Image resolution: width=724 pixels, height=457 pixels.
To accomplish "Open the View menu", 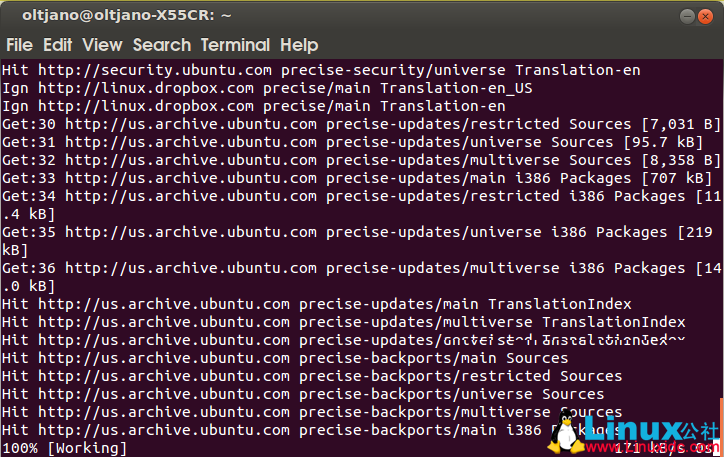I will [102, 45].
